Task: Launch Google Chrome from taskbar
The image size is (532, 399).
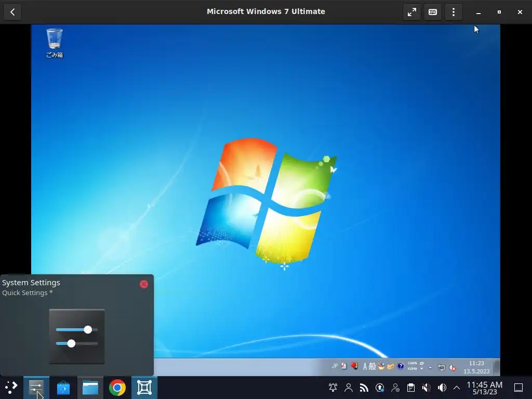Action: pyautogui.click(x=117, y=388)
